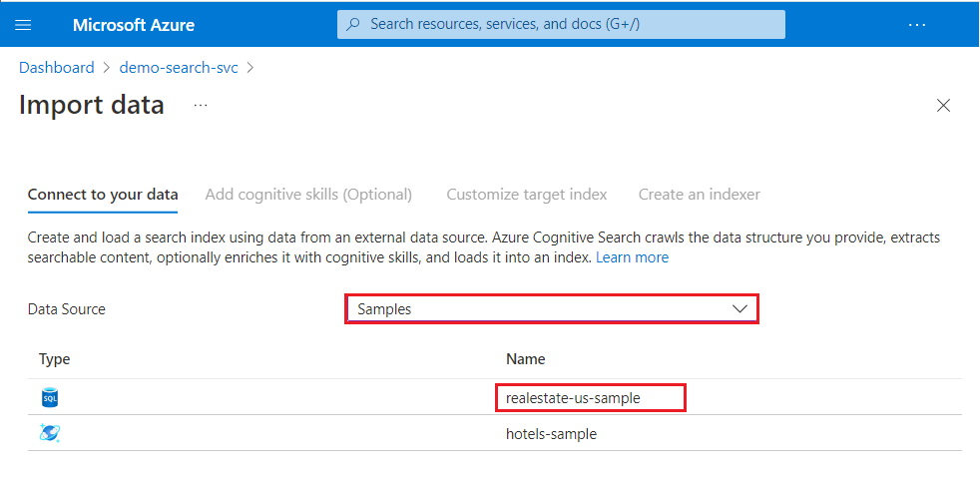The width and height of the screenshot is (980, 478).
Task: Click the Microsoft Azure logo text
Action: [x=134, y=24]
